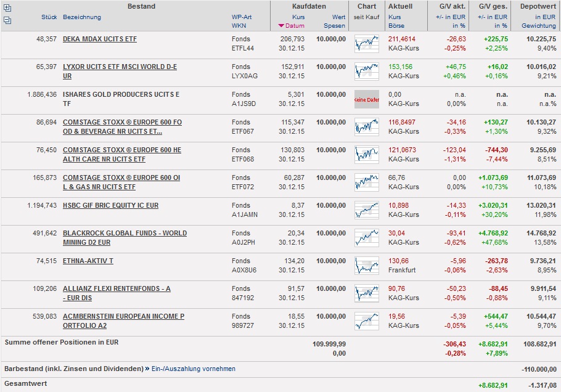Sort by Gewichtung column header
This screenshot has width=561, height=392.
pos(538,26)
